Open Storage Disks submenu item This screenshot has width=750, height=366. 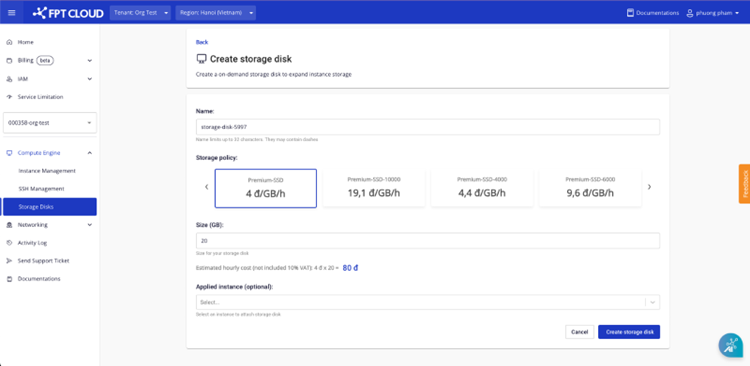50,207
